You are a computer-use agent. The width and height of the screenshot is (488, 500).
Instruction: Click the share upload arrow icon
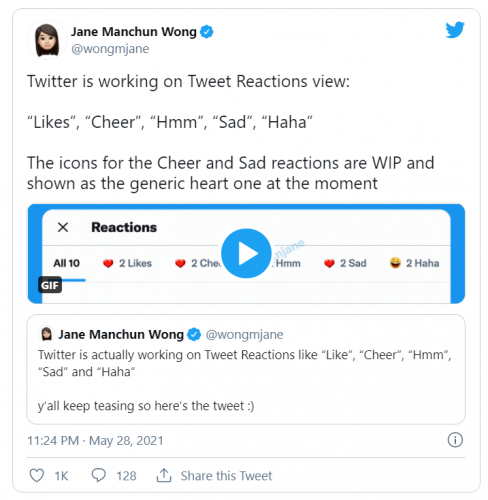(164, 475)
